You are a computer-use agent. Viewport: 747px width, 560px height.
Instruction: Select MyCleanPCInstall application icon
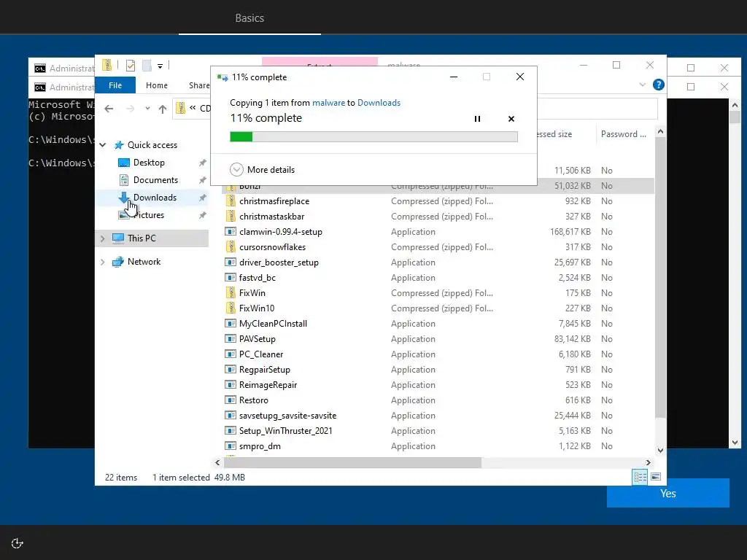(x=231, y=323)
